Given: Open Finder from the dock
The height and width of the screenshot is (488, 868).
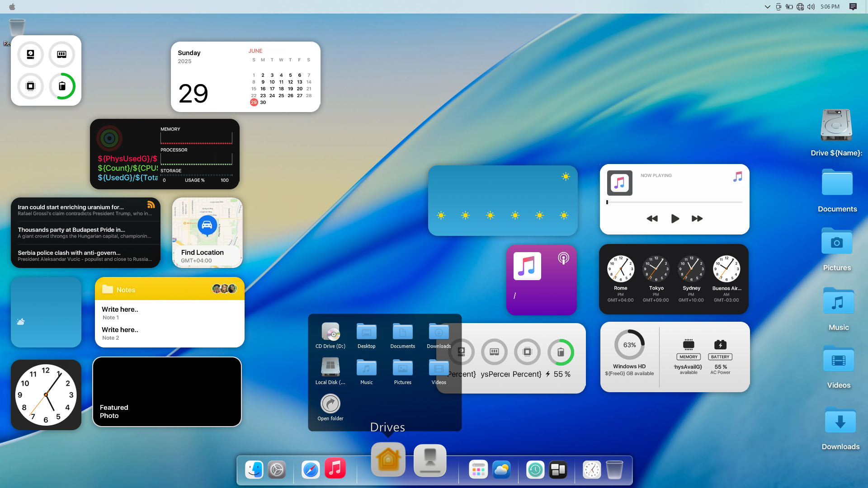Looking at the screenshot, I should point(254,470).
